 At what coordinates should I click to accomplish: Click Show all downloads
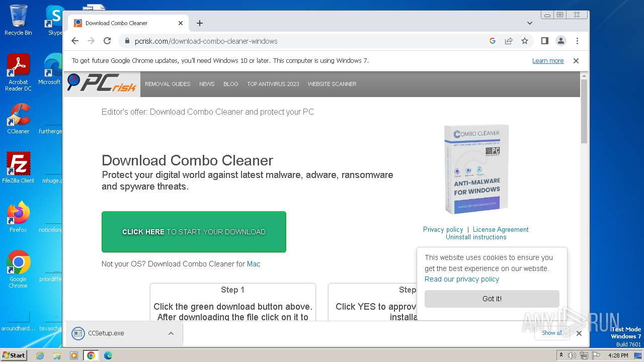[x=552, y=333]
